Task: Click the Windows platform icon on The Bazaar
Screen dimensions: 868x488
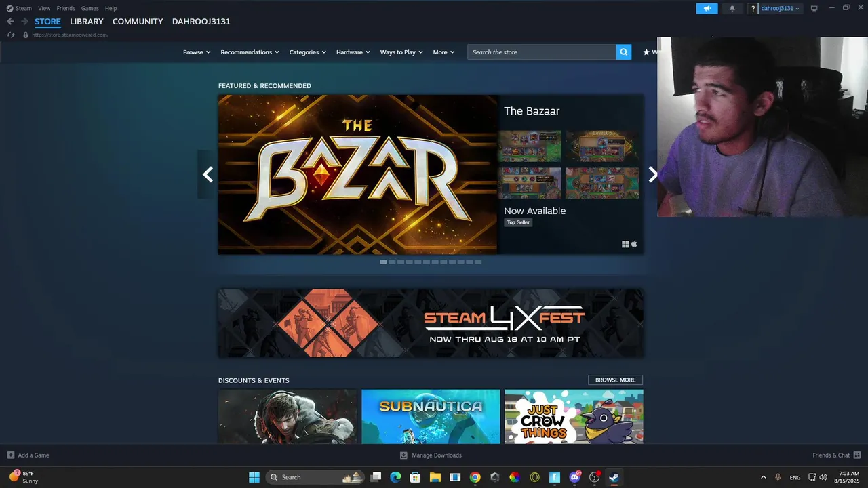Action: click(x=625, y=244)
